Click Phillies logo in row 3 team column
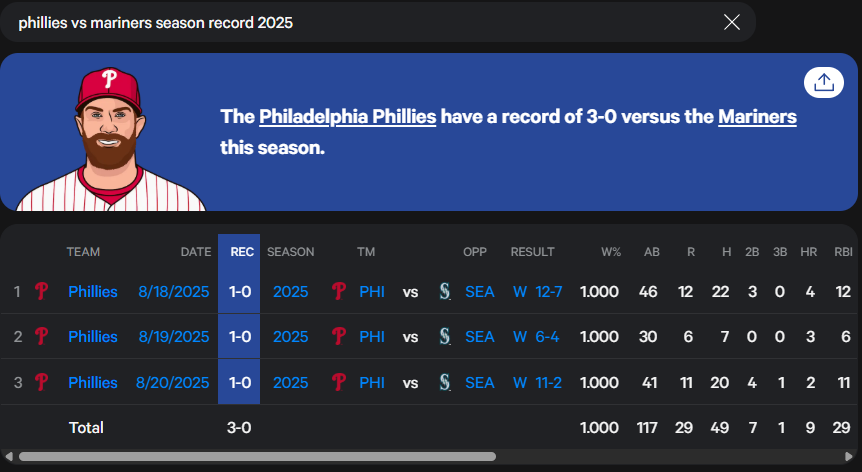Viewport: 862px width, 472px height. (x=41, y=382)
